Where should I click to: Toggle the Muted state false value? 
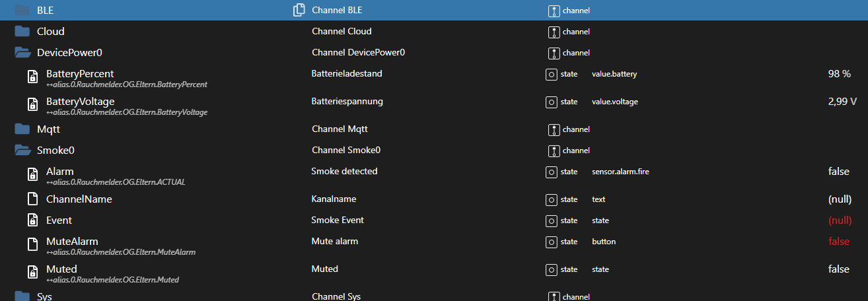pyautogui.click(x=839, y=269)
